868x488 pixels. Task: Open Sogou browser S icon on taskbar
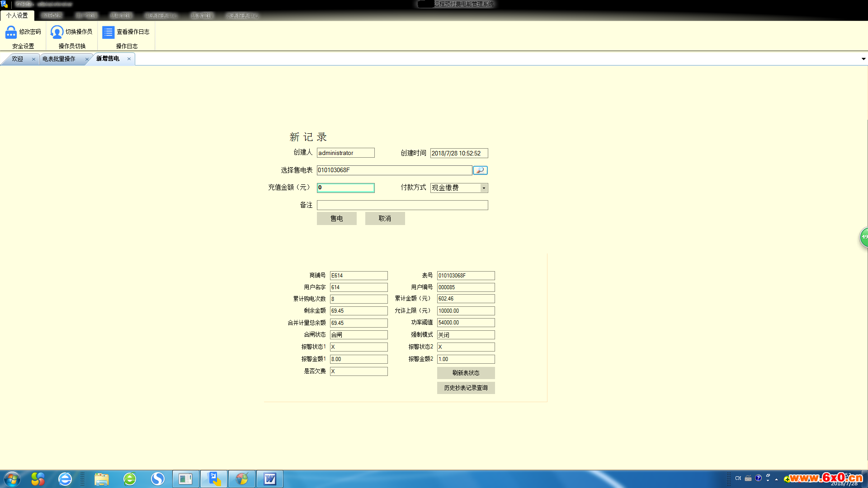(x=158, y=479)
